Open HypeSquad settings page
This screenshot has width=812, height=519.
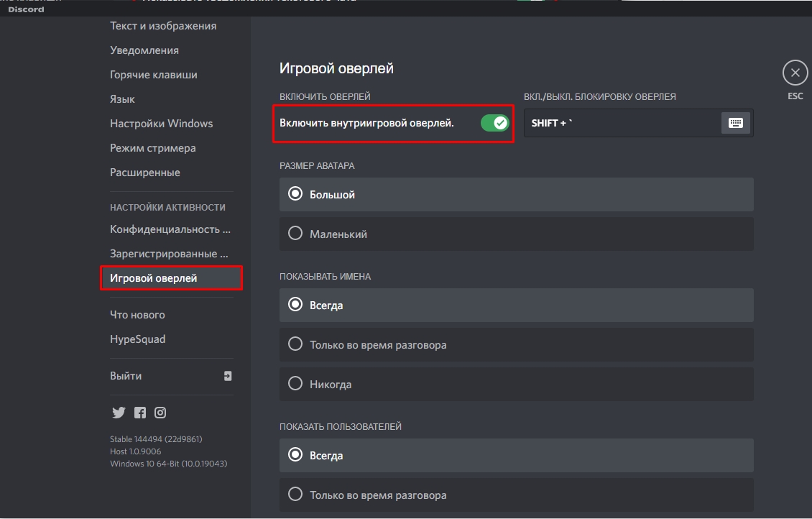pos(138,339)
